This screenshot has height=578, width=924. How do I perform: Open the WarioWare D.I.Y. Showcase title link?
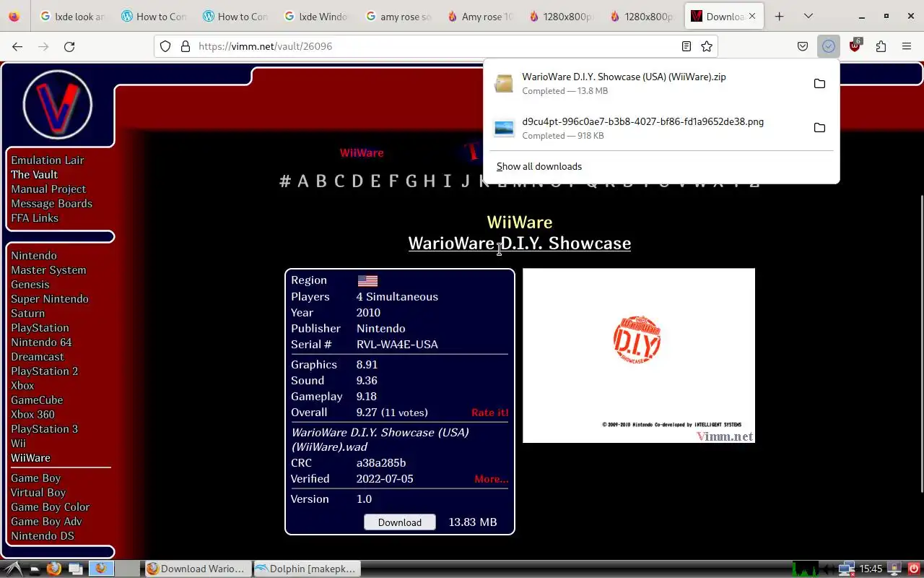pos(519,243)
